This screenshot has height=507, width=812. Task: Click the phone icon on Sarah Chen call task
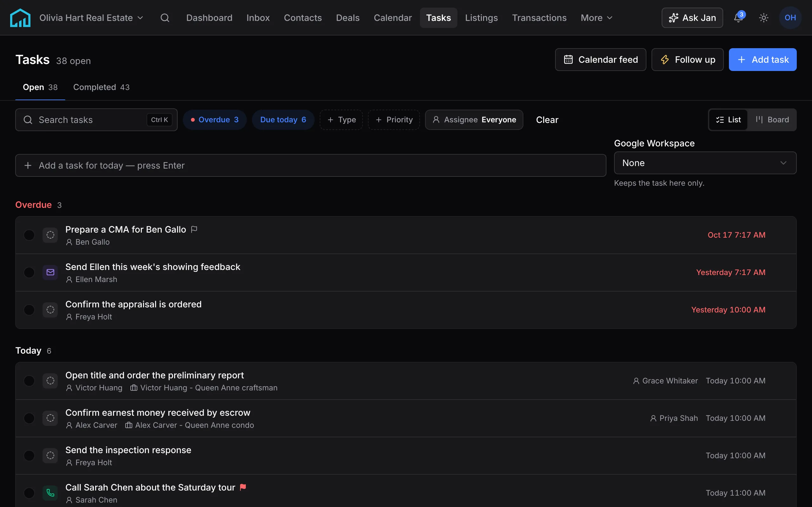pos(50,492)
